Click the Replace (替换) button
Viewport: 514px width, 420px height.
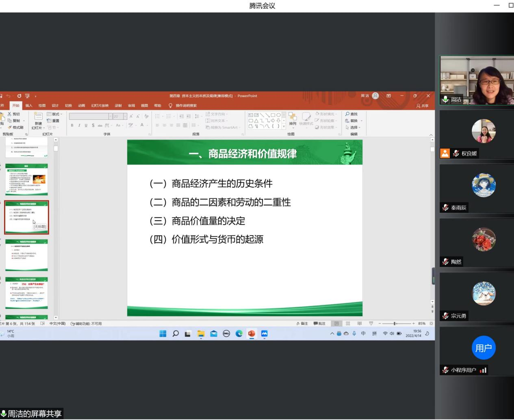point(353,121)
